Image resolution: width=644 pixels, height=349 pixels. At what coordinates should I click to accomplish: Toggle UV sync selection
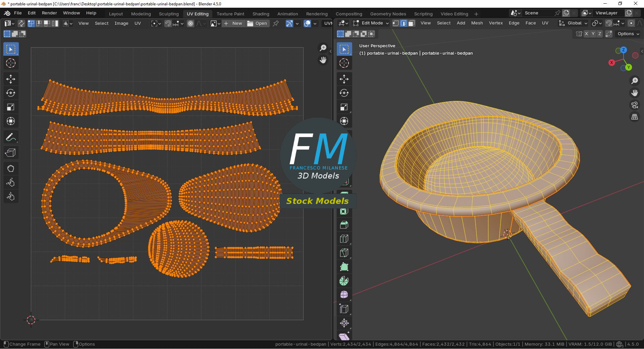(x=21, y=23)
